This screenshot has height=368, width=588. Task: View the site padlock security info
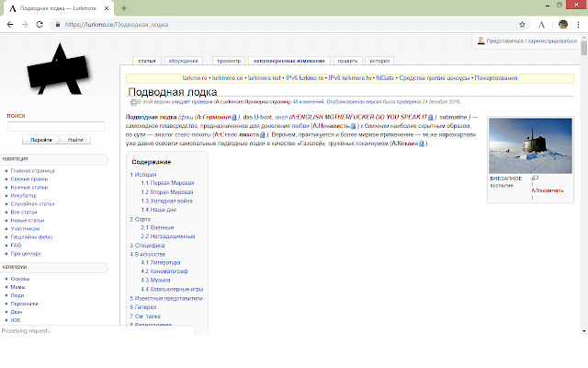[x=57, y=25]
